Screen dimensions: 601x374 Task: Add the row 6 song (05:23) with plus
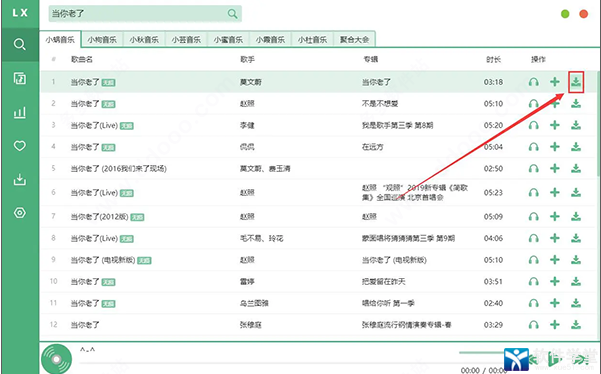[555, 192]
